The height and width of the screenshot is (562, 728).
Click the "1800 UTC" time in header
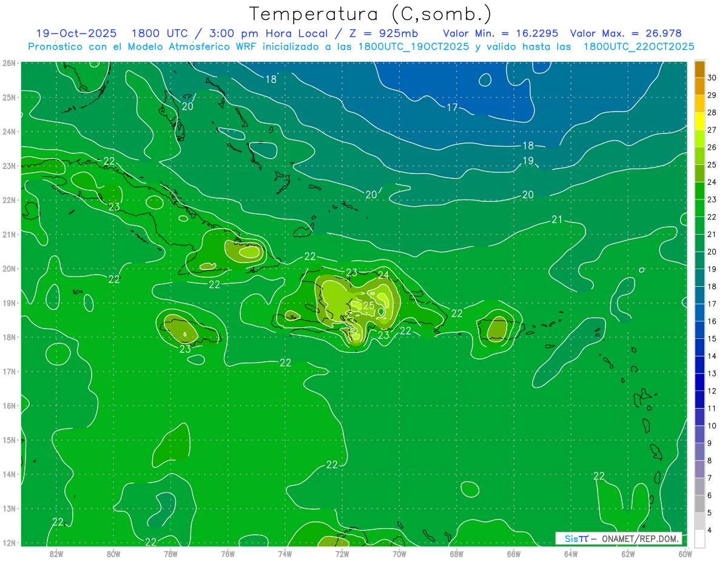pos(160,33)
